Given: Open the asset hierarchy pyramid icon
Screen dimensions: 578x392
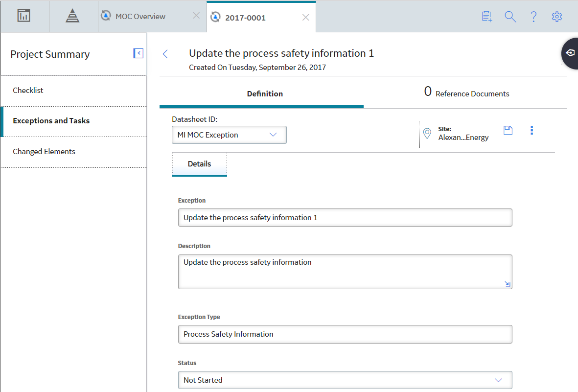Looking at the screenshot, I should 72,16.
